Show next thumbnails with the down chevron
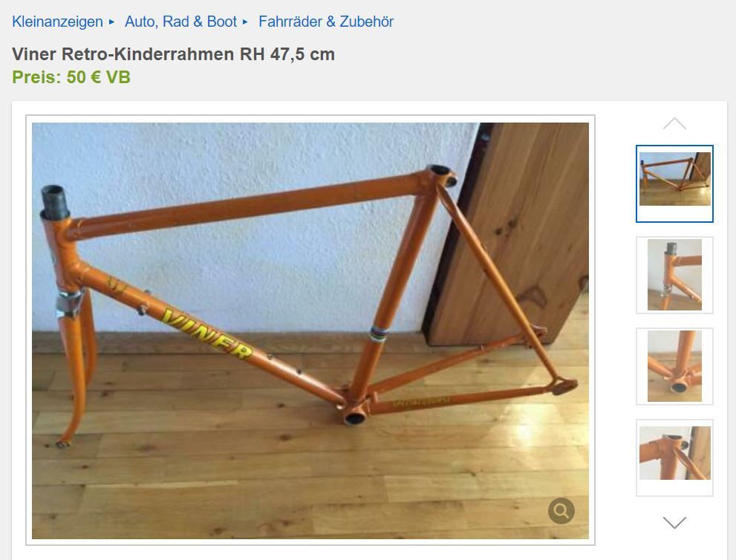Viewport: 736px width, 560px height. (674, 522)
